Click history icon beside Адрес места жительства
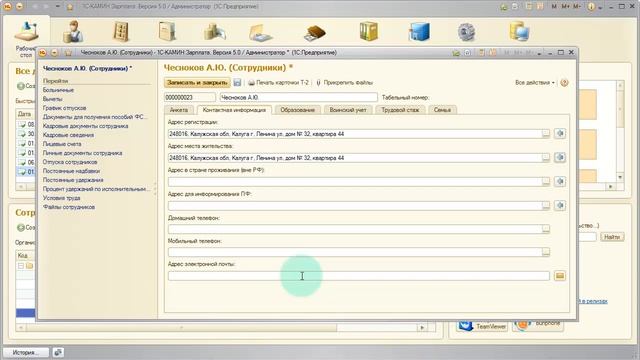640x360 pixels. tap(560, 157)
